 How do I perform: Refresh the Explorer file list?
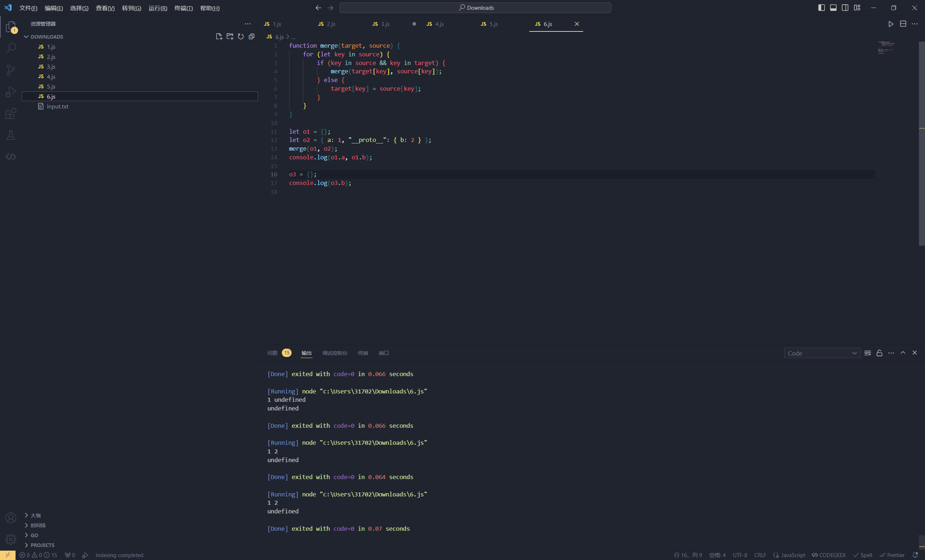click(x=241, y=36)
